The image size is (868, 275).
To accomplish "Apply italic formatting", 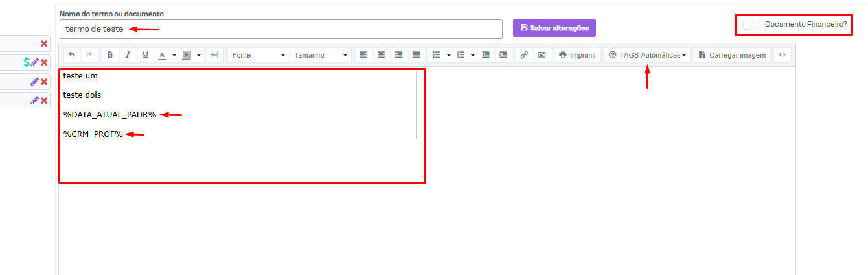I will click(128, 55).
